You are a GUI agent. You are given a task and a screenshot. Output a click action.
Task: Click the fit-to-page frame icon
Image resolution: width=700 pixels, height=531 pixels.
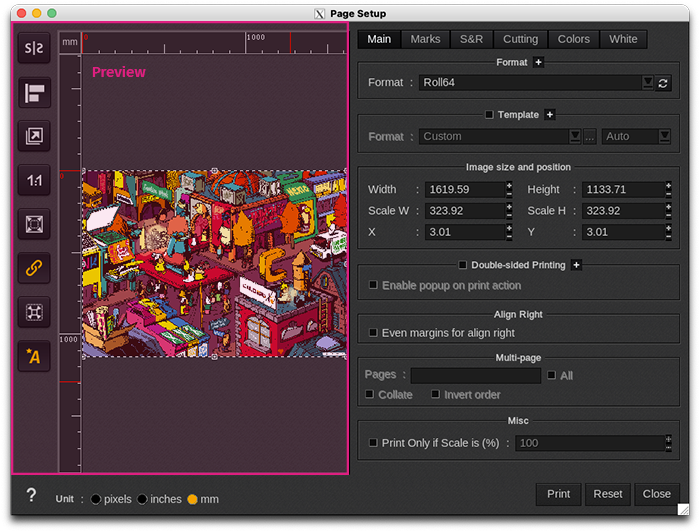(34, 224)
